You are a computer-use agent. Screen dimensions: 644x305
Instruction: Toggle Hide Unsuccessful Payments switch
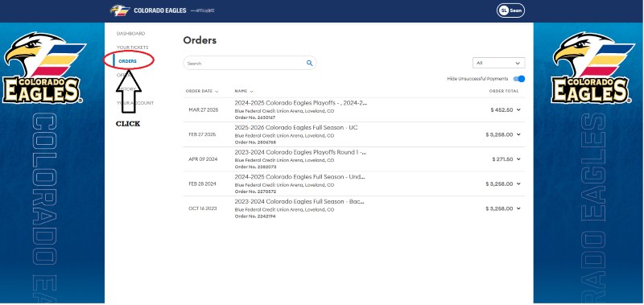(519, 79)
